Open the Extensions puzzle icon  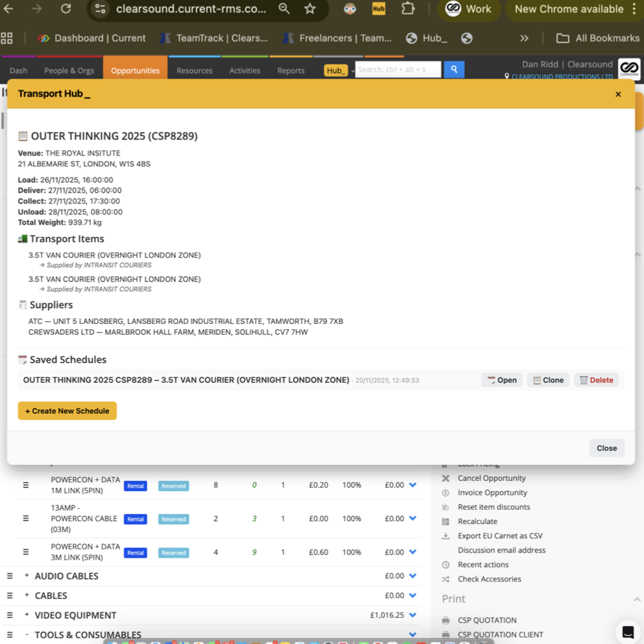(x=408, y=8)
